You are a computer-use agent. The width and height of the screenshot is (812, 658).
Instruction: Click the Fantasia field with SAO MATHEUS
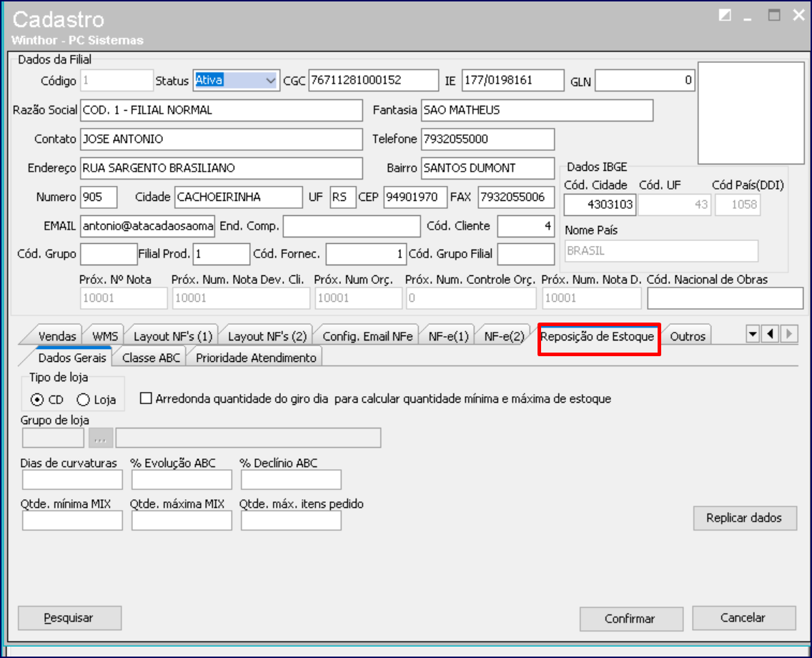(x=537, y=110)
